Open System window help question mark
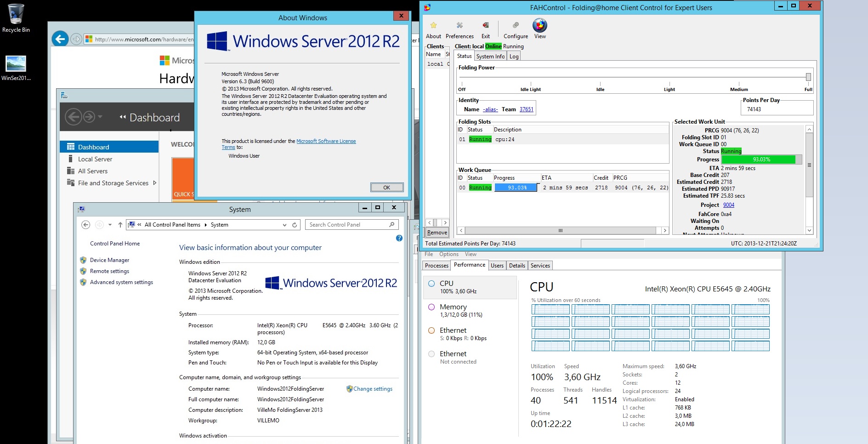Image resolution: width=868 pixels, height=444 pixels. tap(399, 238)
